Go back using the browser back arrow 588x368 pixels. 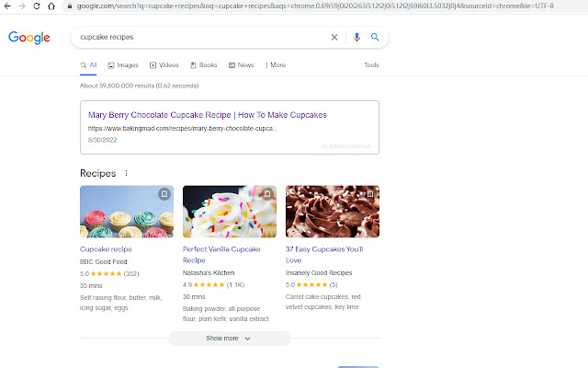(x=8, y=6)
